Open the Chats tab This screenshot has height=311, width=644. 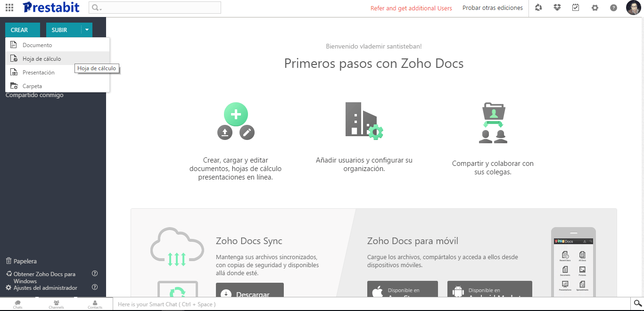click(17, 304)
